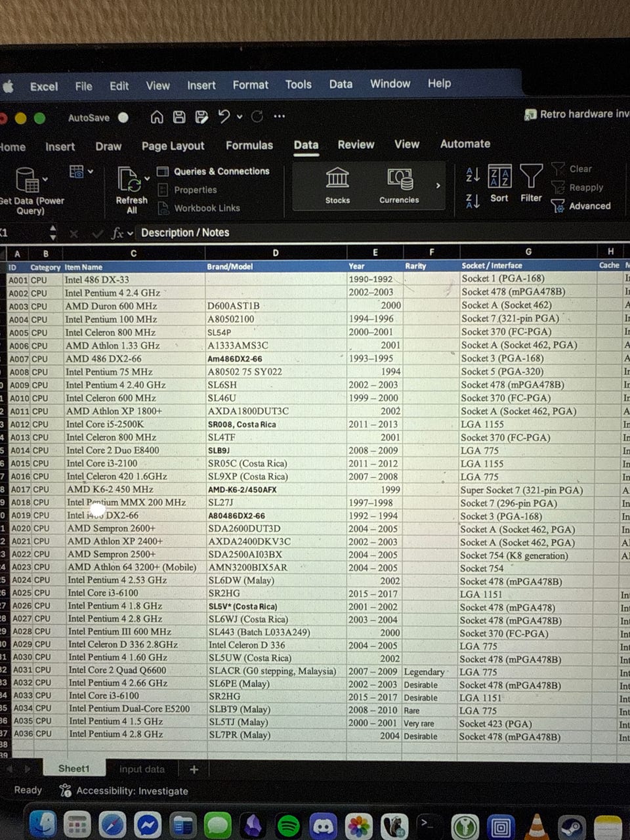The width and height of the screenshot is (630, 840).
Task: Select the Stocks data type
Action: point(337,186)
